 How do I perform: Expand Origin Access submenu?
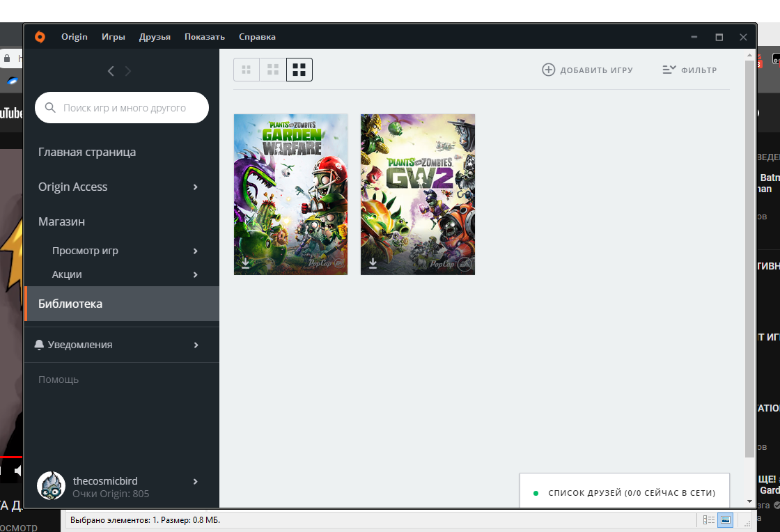[x=196, y=187]
